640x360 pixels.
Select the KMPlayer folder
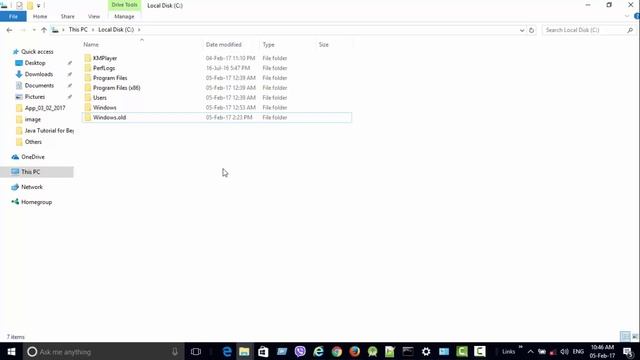point(105,58)
